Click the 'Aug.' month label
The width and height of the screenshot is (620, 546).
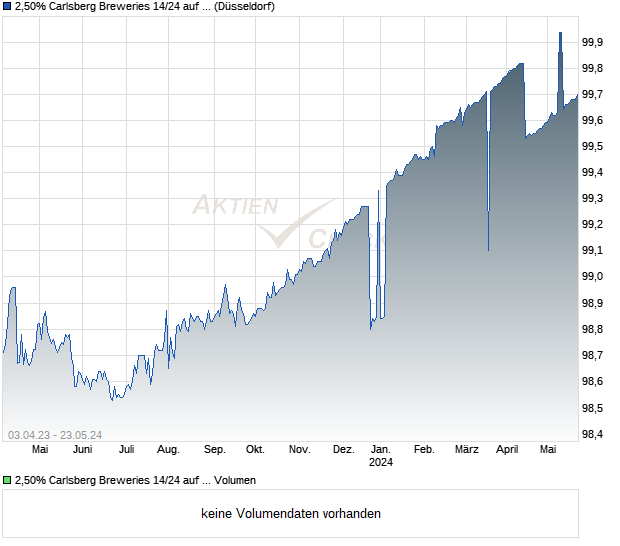click(168, 450)
